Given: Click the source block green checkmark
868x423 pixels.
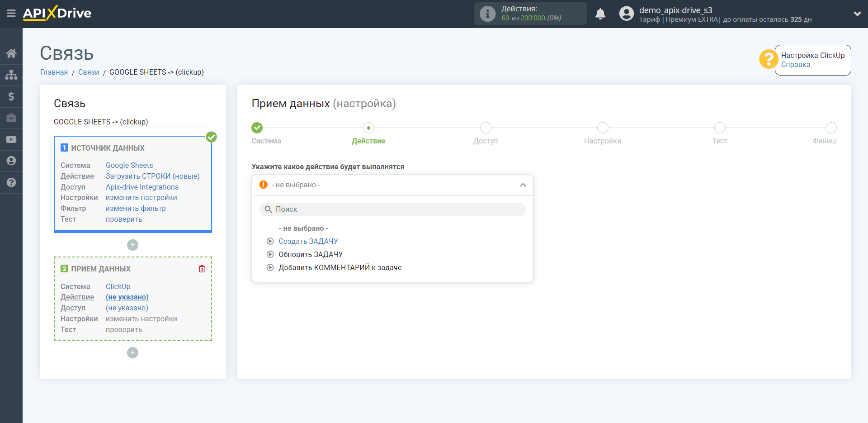Looking at the screenshot, I should tap(211, 137).
